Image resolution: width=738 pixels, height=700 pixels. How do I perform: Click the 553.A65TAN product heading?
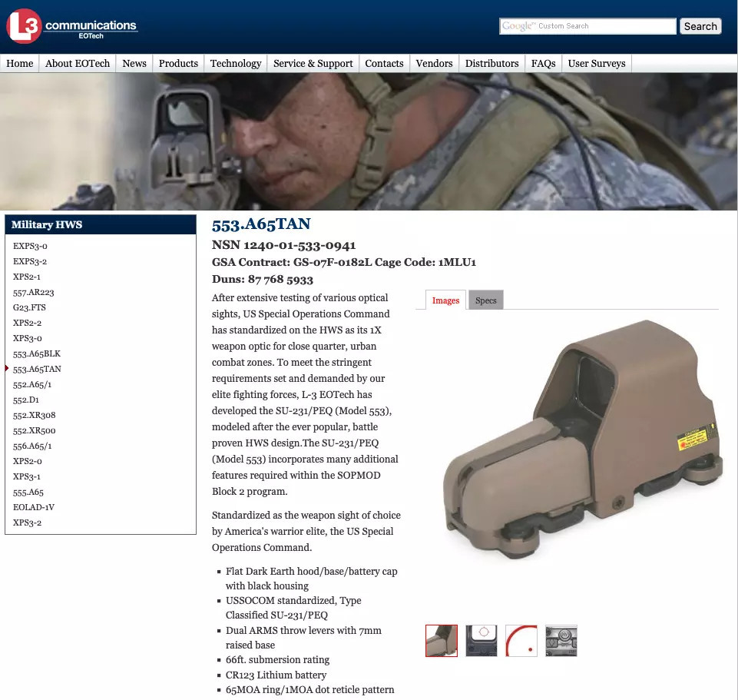pyautogui.click(x=261, y=224)
